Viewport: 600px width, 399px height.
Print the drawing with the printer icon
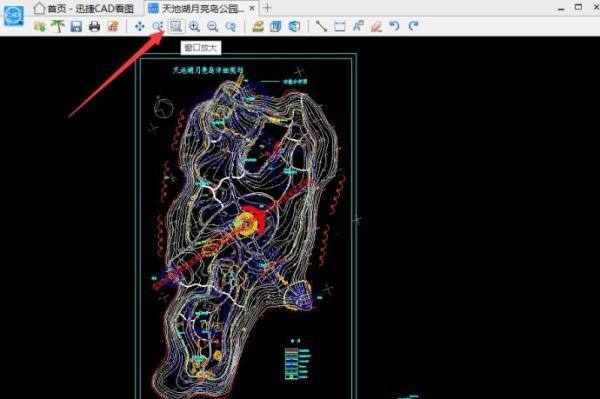95,26
